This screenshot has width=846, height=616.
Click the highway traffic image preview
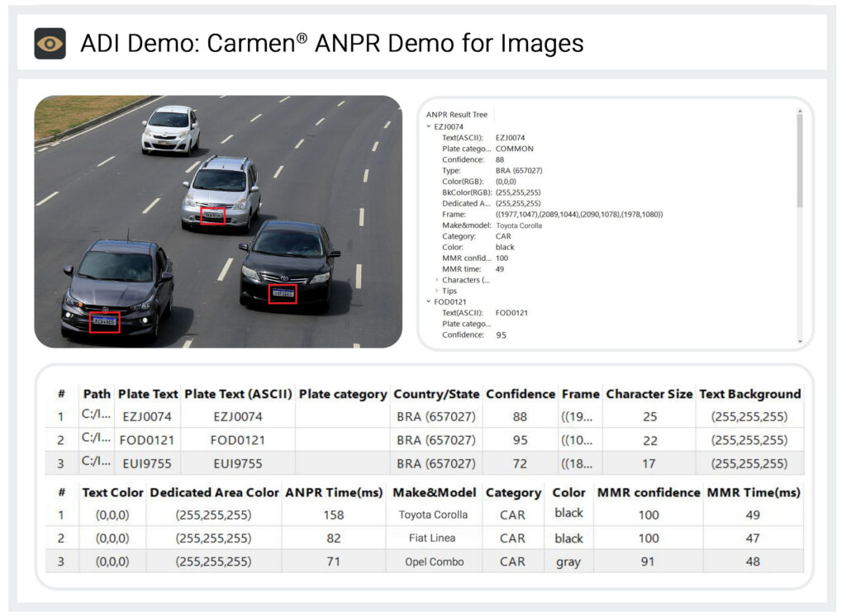(221, 220)
